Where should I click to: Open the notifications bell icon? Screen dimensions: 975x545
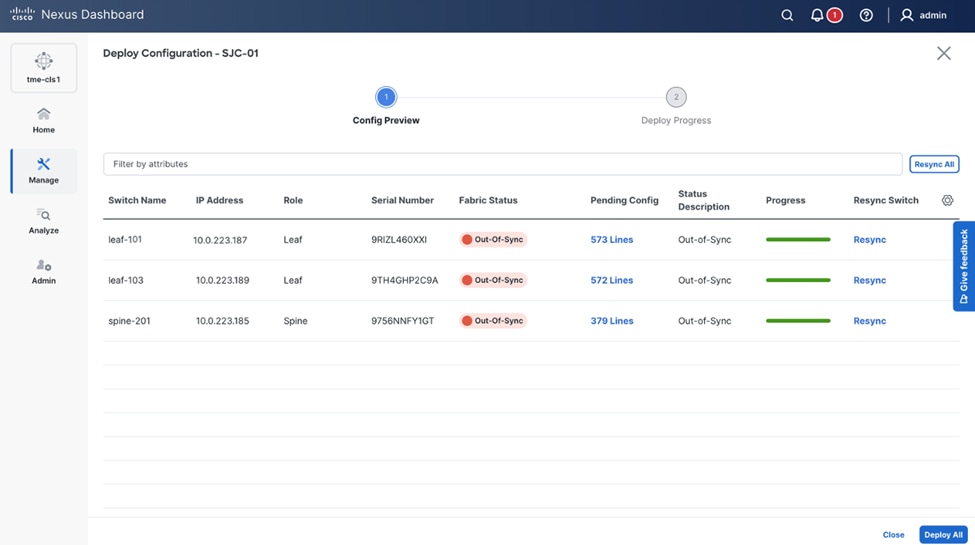coord(817,15)
